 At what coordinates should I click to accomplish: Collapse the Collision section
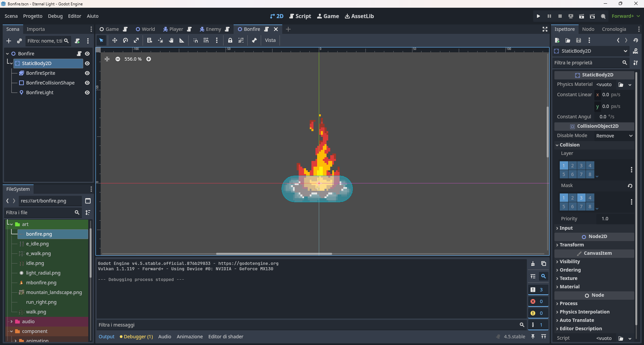594,145
